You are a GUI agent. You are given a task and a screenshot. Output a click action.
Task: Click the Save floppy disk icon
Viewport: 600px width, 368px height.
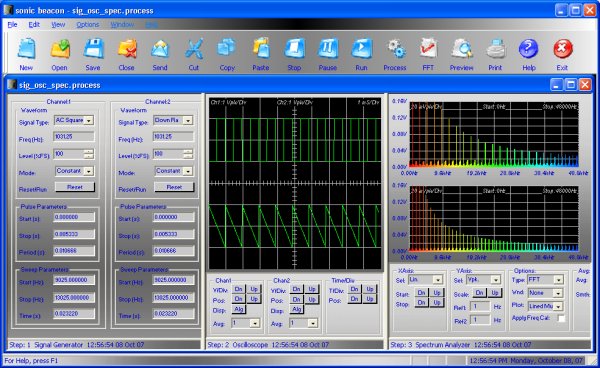point(93,49)
